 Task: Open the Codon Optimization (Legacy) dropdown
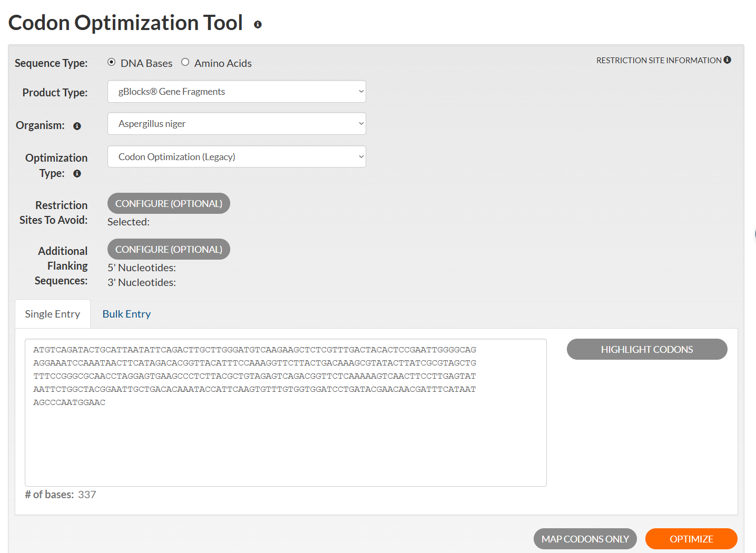[x=237, y=156]
